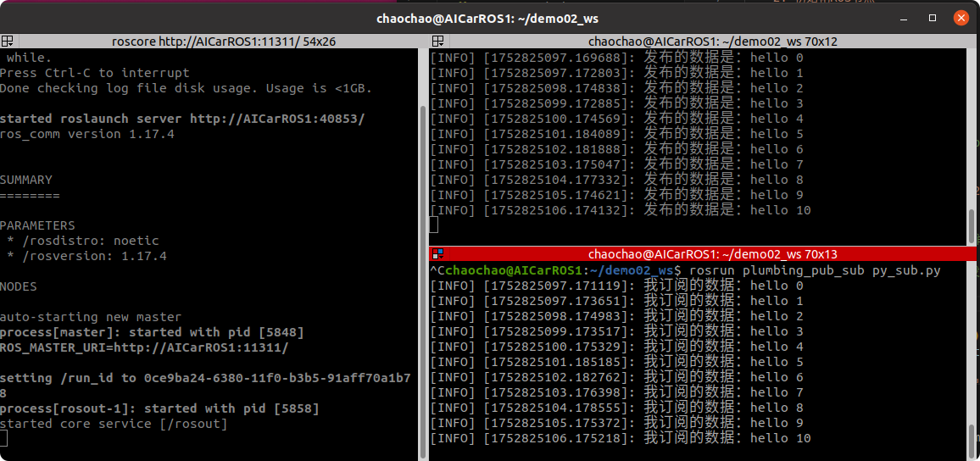
Task: Click the line "Press Ctrl-C to interrupt"
Action: (94, 73)
